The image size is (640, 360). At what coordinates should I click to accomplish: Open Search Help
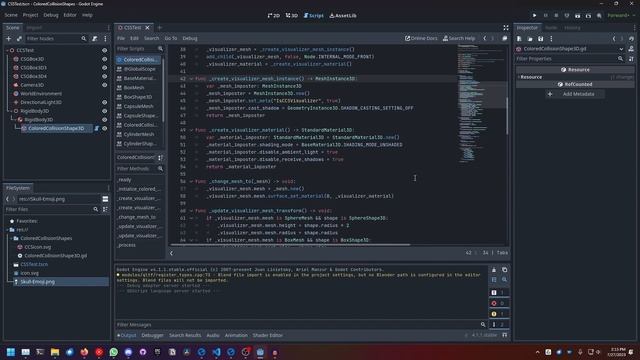459,38
